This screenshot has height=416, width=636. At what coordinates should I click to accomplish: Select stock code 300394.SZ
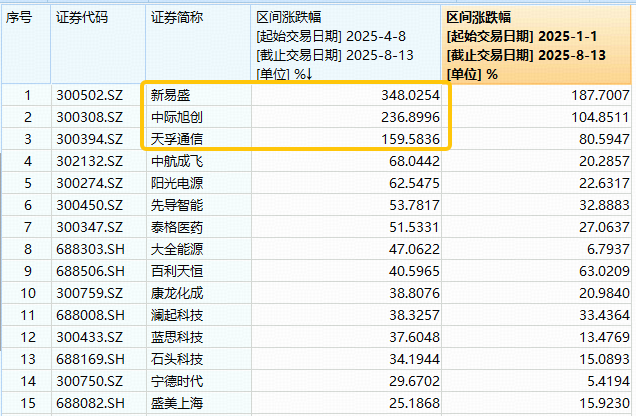pyautogui.click(x=89, y=139)
